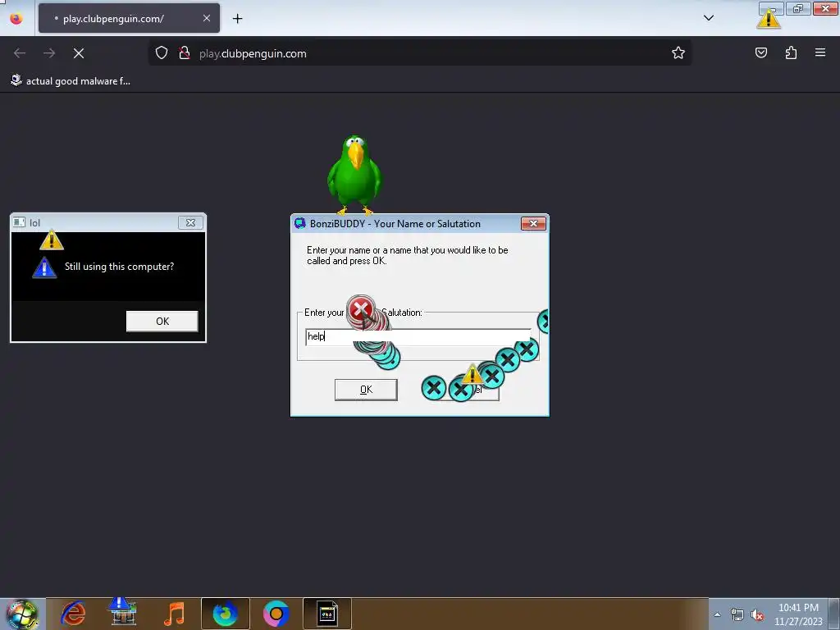Click 'Still using this computer?' message text
The width and height of the screenshot is (840, 630).
tap(120, 267)
